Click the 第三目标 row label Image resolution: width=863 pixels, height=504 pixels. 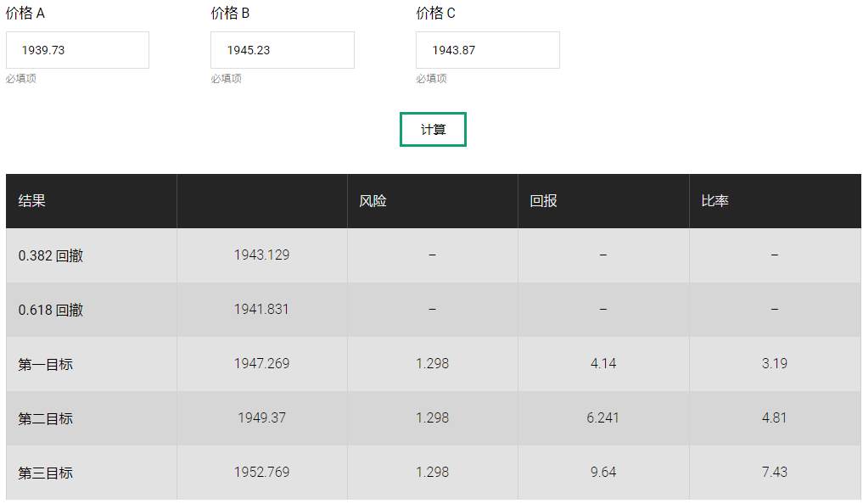coord(45,473)
